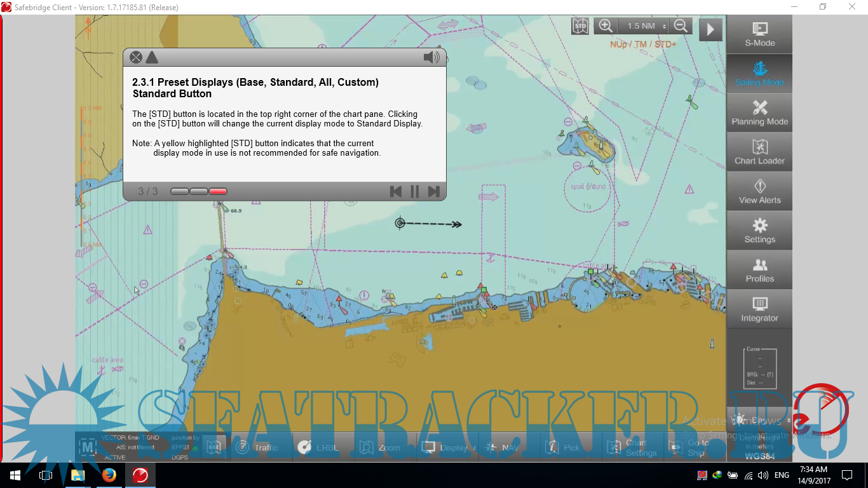Image resolution: width=868 pixels, height=488 pixels.
Task: Mute the tutorial narration speaker
Action: [x=431, y=58]
